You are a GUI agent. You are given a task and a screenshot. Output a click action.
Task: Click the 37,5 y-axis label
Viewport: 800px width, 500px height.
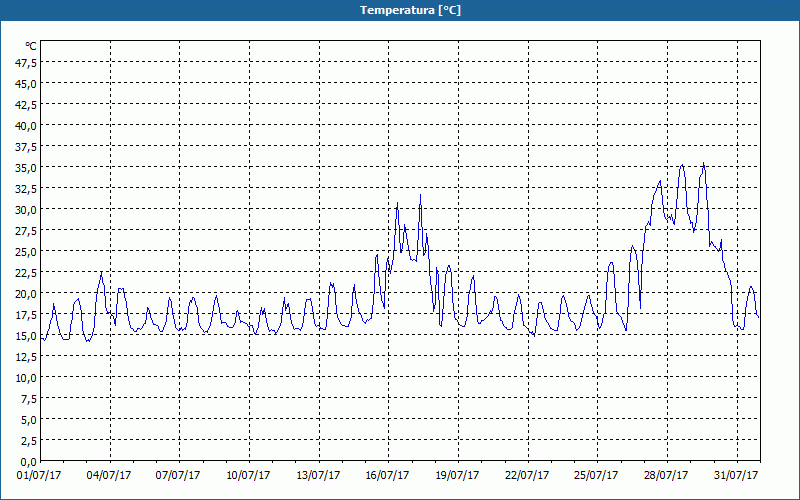pyautogui.click(x=27, y=147)
